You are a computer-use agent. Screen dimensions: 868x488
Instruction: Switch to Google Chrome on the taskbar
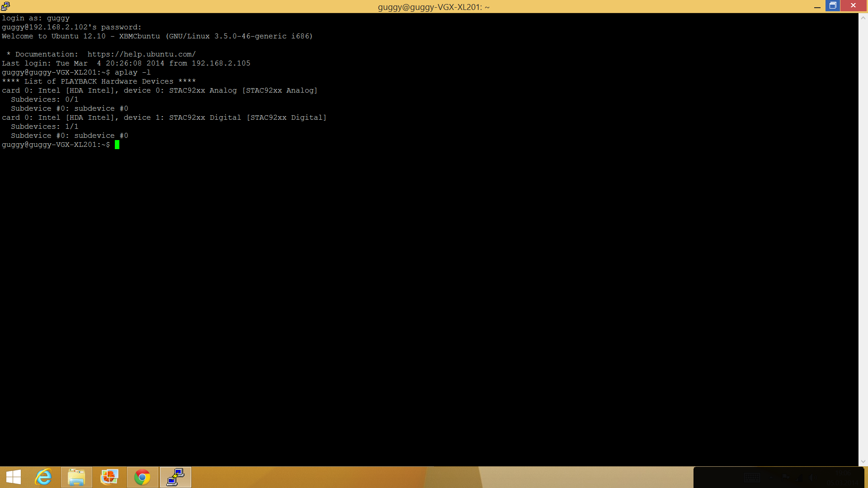click(x=142, y=477)
